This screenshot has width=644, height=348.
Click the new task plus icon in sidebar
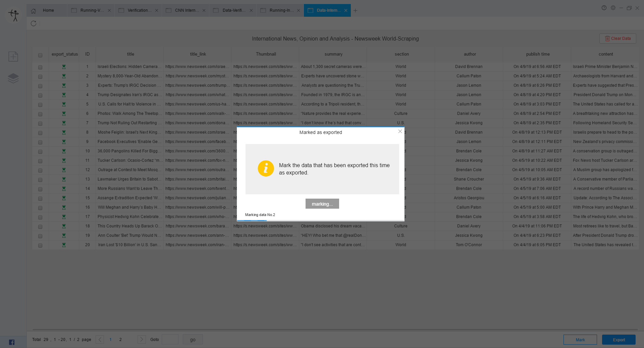pyautogui.click(x=13, y=57)
